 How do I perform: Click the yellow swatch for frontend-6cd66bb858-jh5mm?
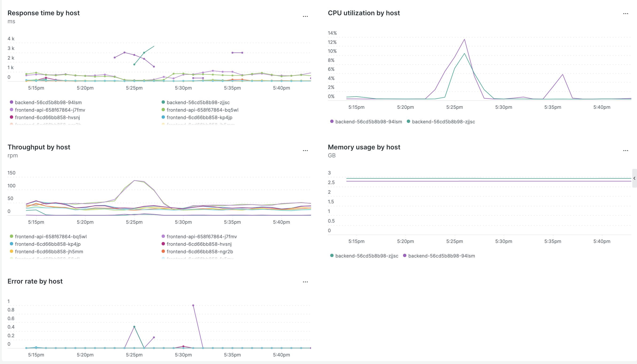click(x=12, y=251)
